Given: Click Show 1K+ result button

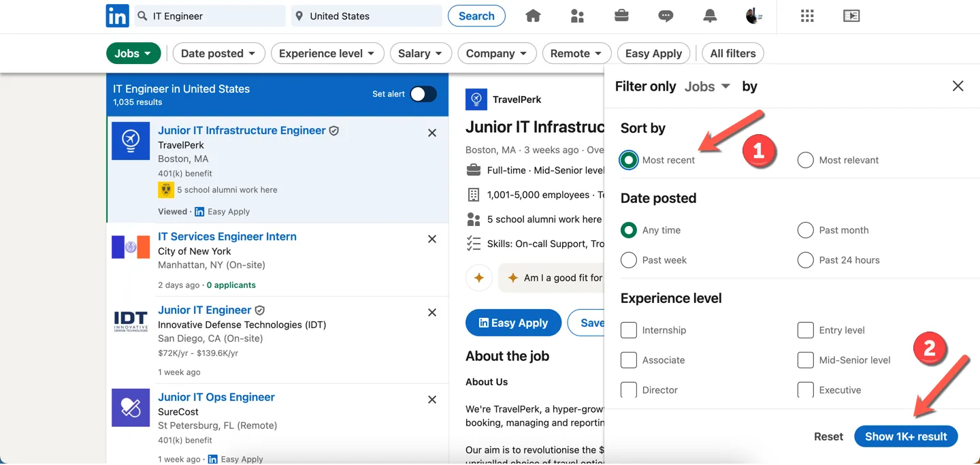Looking at the screenshot, I should point(906,436).
